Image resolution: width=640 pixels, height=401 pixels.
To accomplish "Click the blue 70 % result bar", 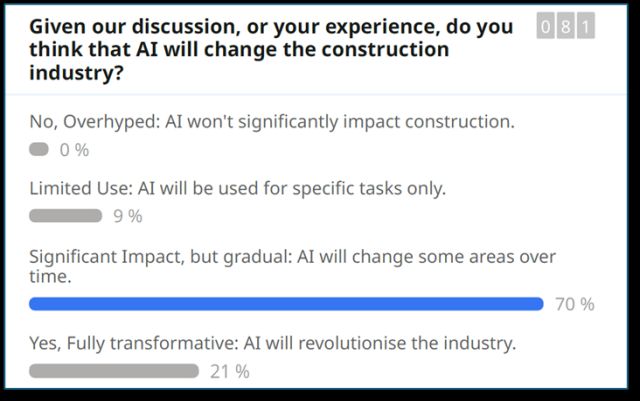I will click(286, 304).
